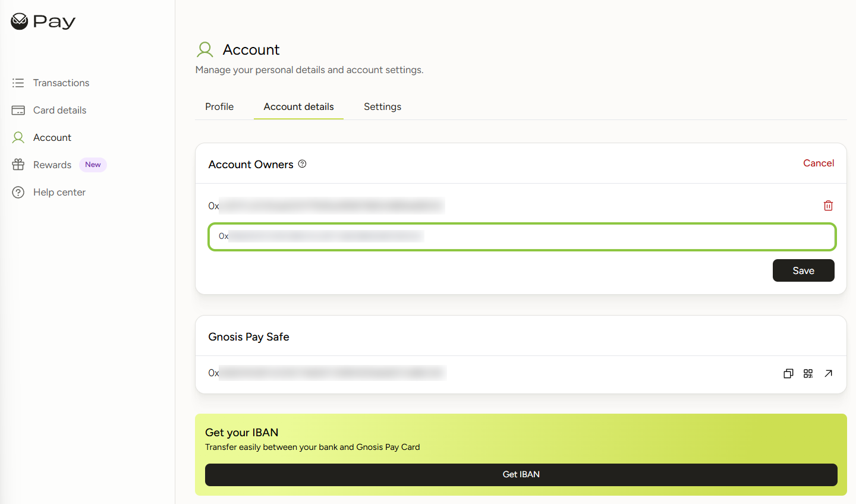Switch to the Profile tab
The image size is (856, 504).
[219, 106]
